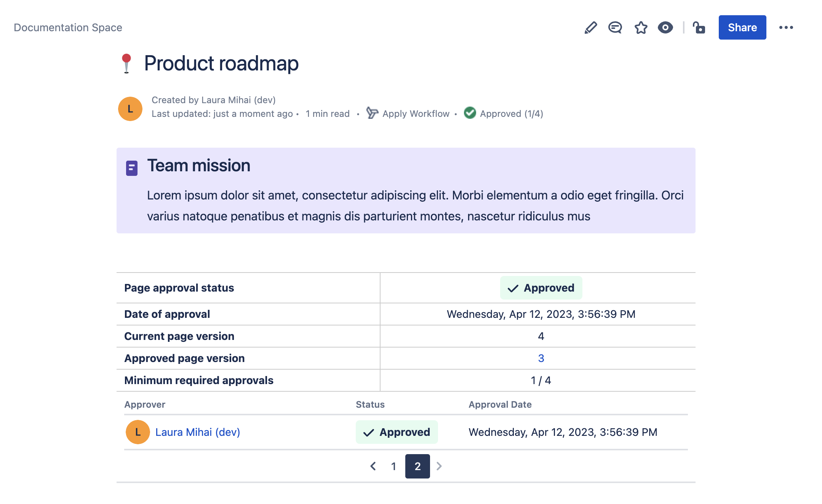Toggle the eye watch page icon
The width and height of the screenshot is (822, 504).
(665, 27)
